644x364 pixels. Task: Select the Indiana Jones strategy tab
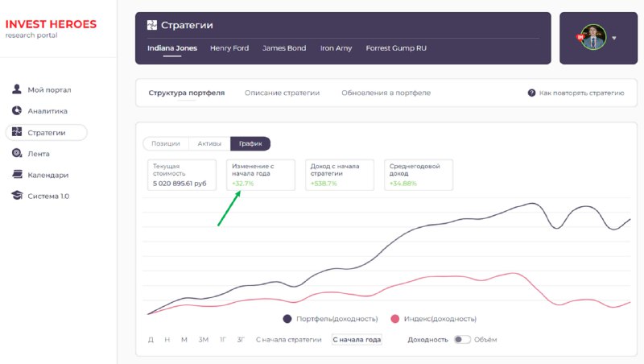coord(172,48)
